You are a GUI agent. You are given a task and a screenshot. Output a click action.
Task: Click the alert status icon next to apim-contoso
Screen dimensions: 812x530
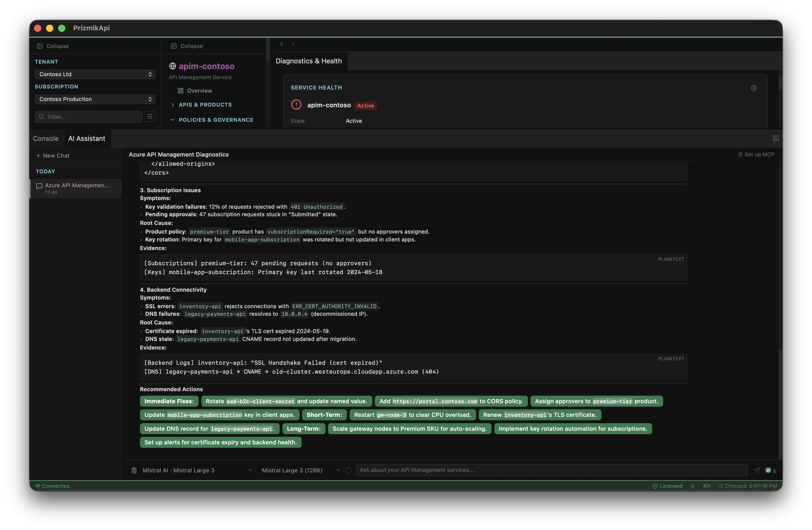click(x=296, y=104)
